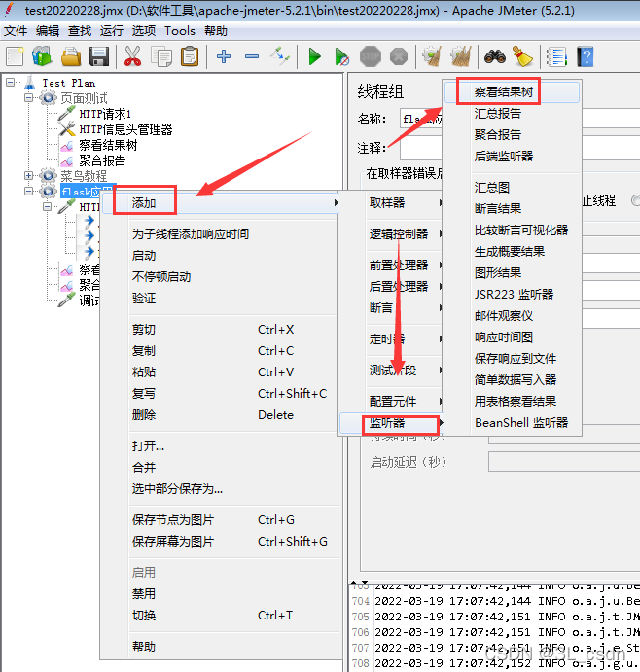Click the Copy icon in toolbar
The width and height of the screenshot is (640, 672).
pos(161,56)
